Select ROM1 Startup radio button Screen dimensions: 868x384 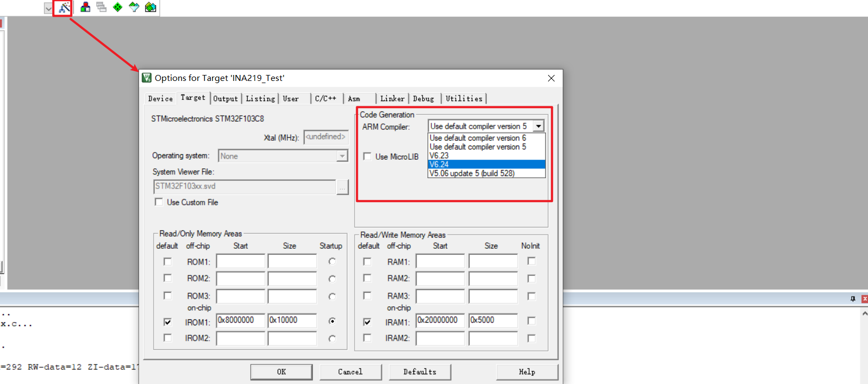pyautogui.click(x=332, y=261)
